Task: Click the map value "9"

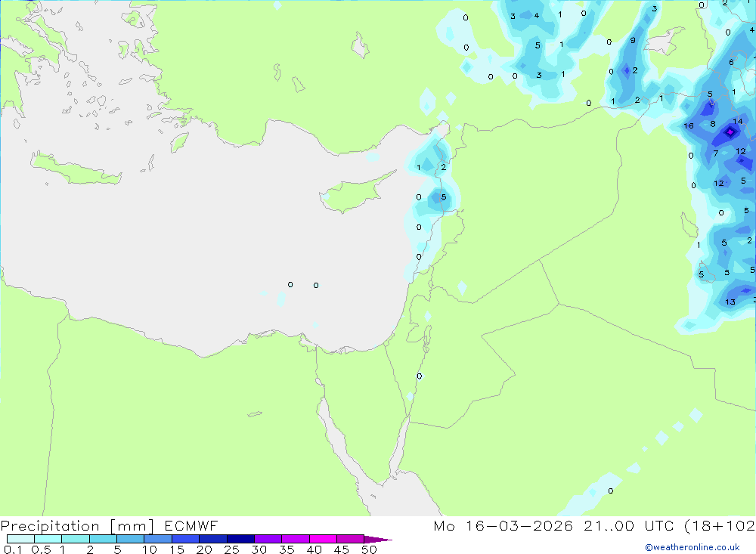Action: coord(633,41)
